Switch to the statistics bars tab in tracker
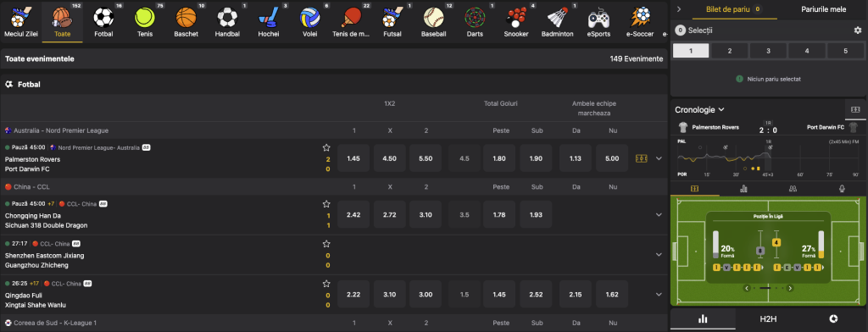Image resolution: width=868 pixels, height=332 pixels. pos(743,189)
